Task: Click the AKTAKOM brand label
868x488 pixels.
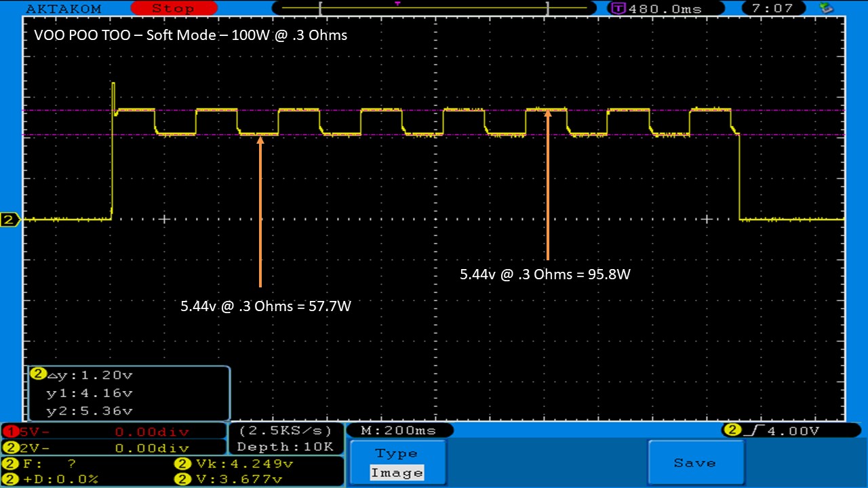Action: click(x=64, y=9)
